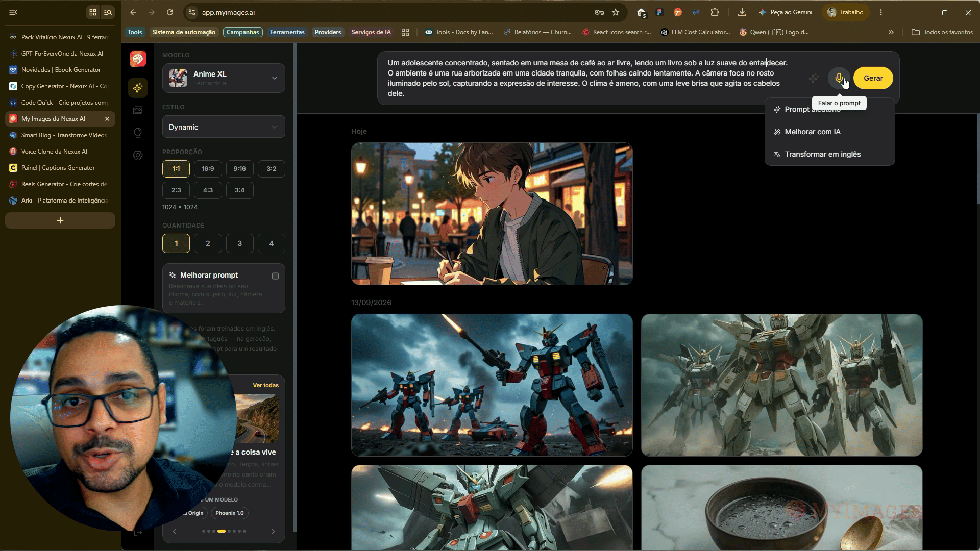Image resolution: width=980 pixels, height=551 pixels.
Task: Select the 16:9 proportion option
Action: [x=208, y=169]
